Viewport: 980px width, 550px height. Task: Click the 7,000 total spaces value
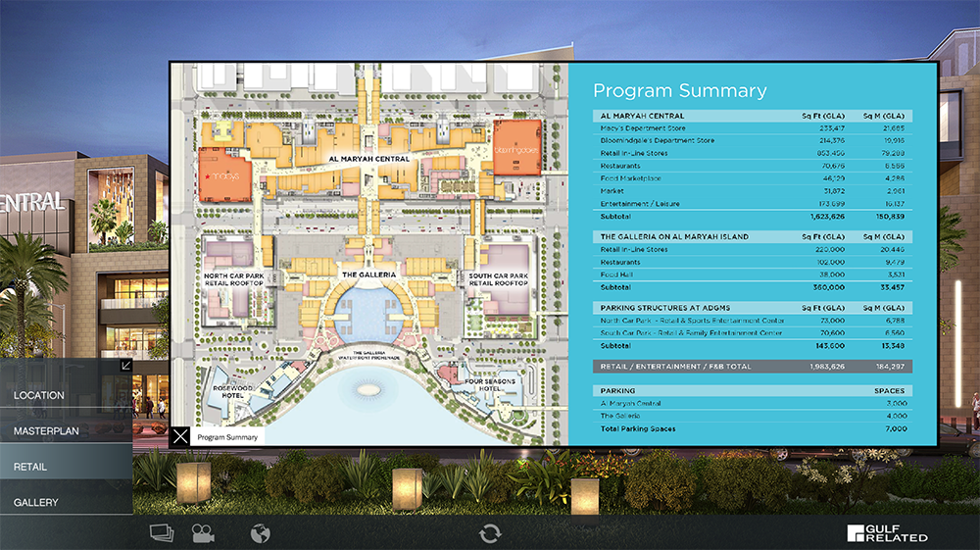coord(896,428)
